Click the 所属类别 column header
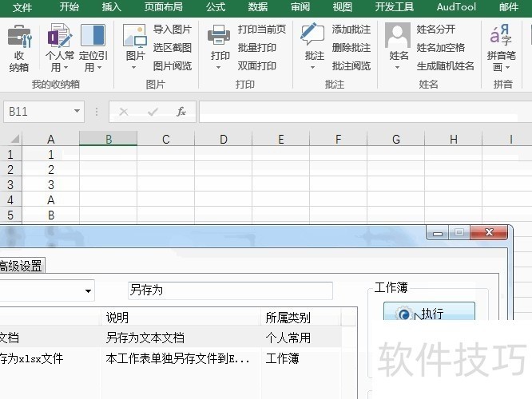532x399 pixels. [x=301, y=318]
